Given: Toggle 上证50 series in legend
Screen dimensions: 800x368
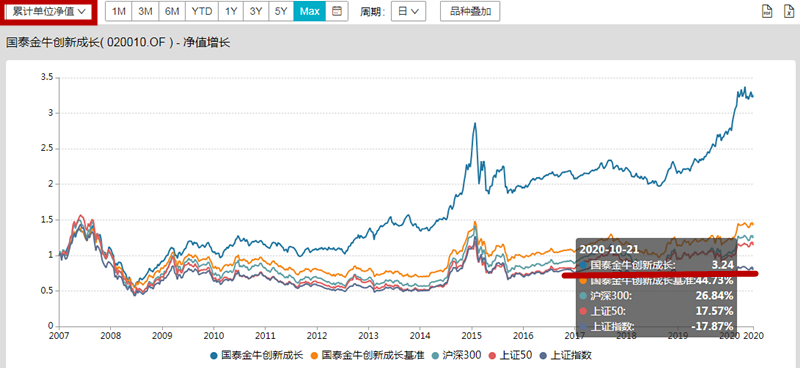Looking at the screenshot, I should point(511,355).
